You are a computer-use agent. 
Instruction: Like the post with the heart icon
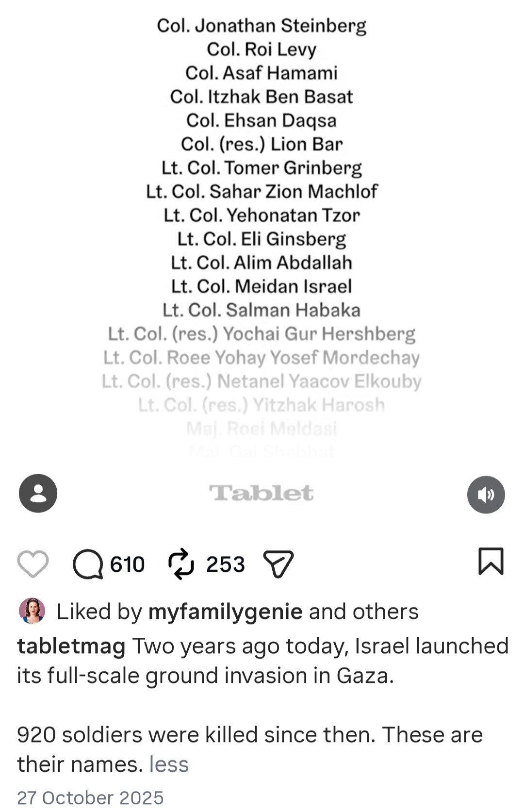click(x=33, y=564)
